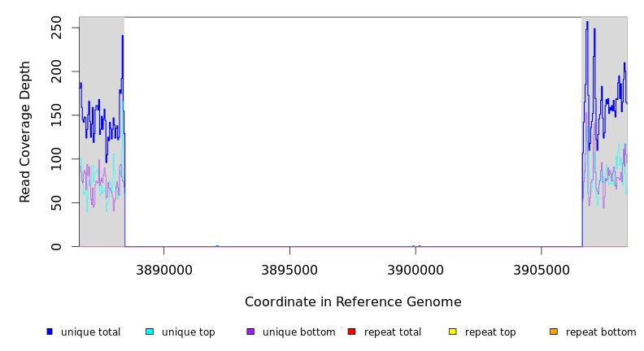Click the "unique bottom" legend text
644x351 pixels.
point(298,332)
